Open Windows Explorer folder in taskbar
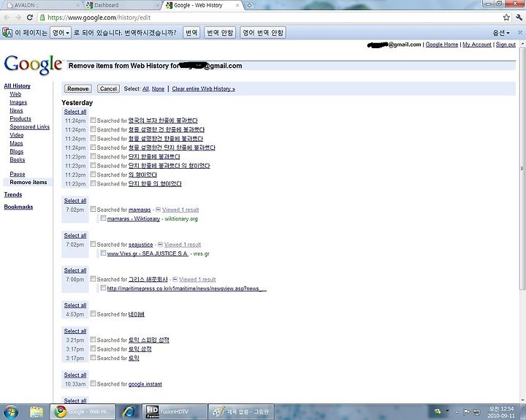Screen dimensions: 526x420 [37, 412]
